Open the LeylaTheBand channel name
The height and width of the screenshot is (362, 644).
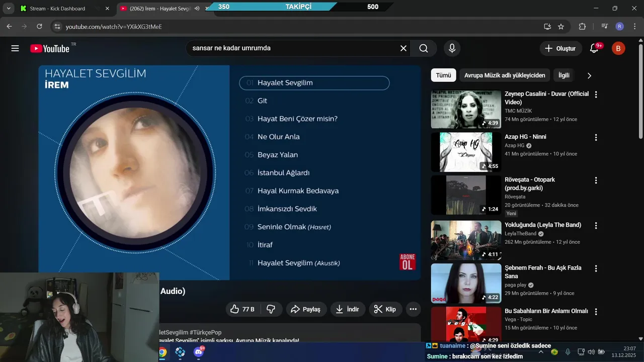click(521, 234)
